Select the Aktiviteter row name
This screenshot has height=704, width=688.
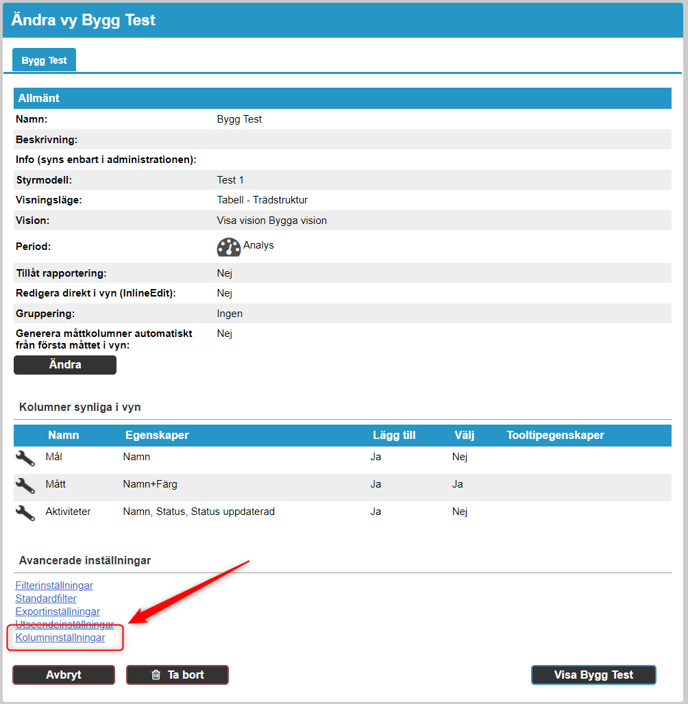pyautogui.click(x=68, y=512)
